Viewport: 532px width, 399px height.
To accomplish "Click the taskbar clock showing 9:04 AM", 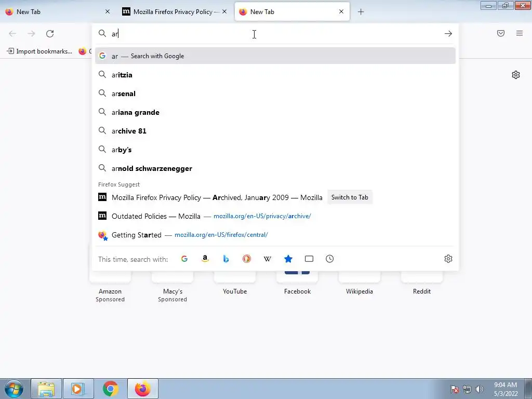I will point(506,389).
